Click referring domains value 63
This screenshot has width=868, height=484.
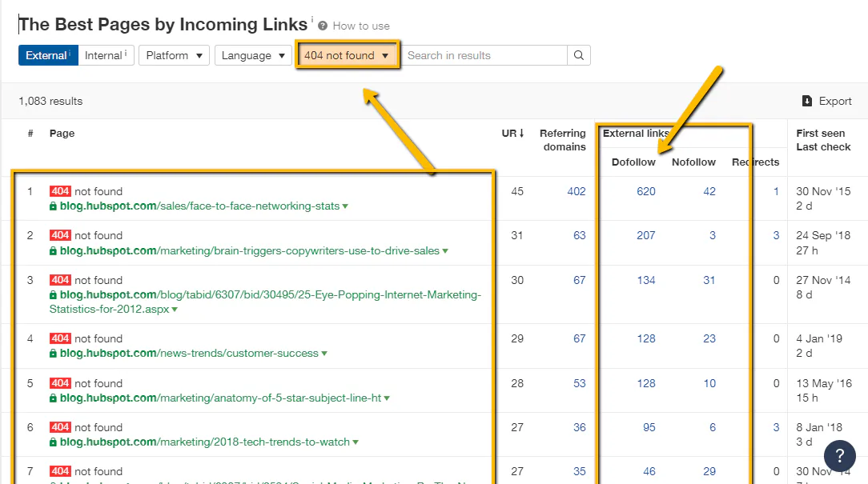pyautogui.click(x=580, y=236)
